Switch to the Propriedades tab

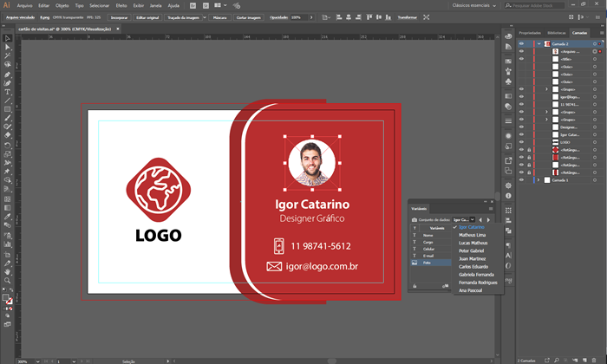pos(531,34)
